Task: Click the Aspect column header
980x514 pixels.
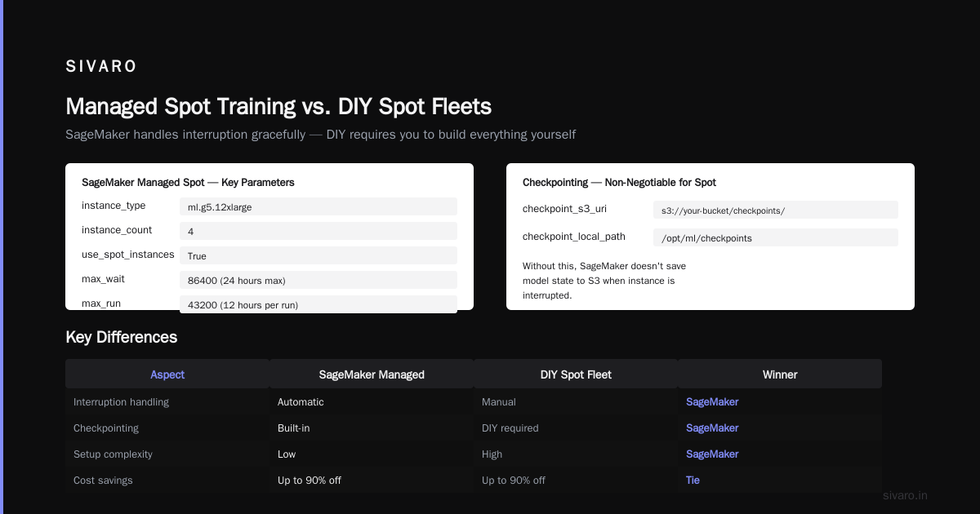Action: tap(167, 374)
